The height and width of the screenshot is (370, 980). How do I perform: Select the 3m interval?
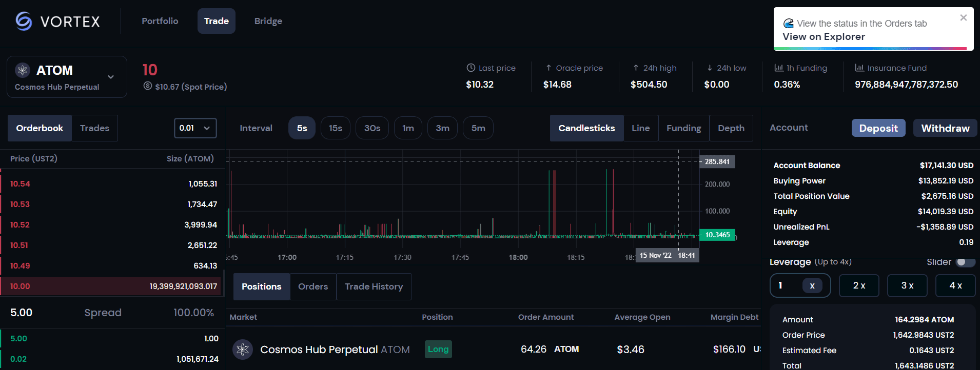(443, 128)
